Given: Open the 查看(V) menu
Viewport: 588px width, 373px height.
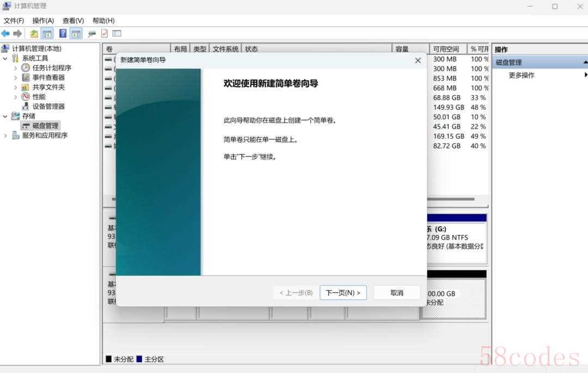Looking at the screenshot, I should 73,21.
